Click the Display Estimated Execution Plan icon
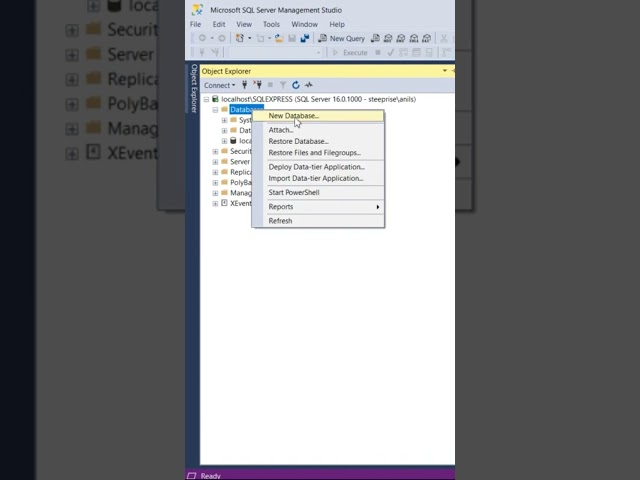 click(403, 53)
